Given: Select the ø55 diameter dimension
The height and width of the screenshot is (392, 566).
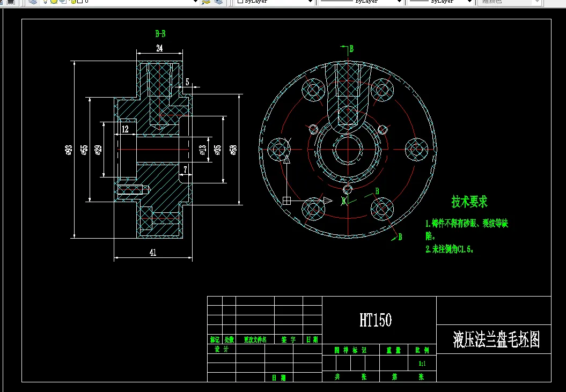Looking at the screenshot, I should (x=84, y=150).
